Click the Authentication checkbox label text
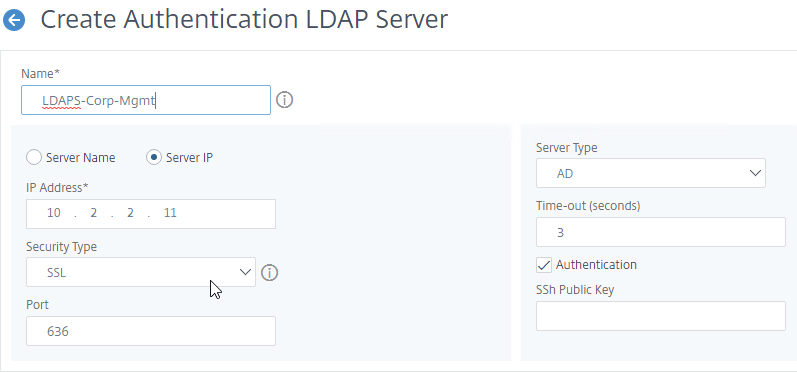 coord(596,265)
